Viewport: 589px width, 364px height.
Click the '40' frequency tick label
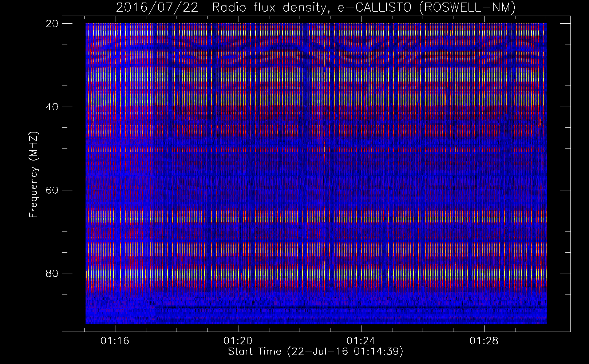[x=52, y=107]
